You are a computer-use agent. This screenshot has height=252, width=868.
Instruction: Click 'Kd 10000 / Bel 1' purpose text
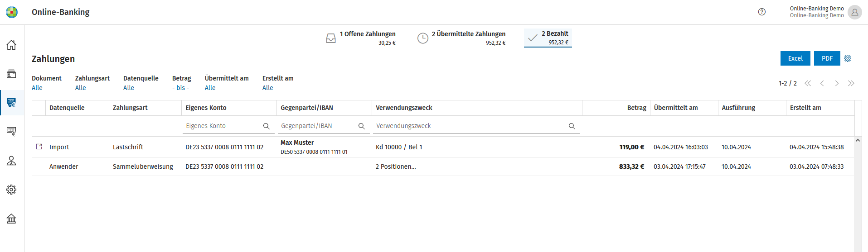[x=399, y=147]
